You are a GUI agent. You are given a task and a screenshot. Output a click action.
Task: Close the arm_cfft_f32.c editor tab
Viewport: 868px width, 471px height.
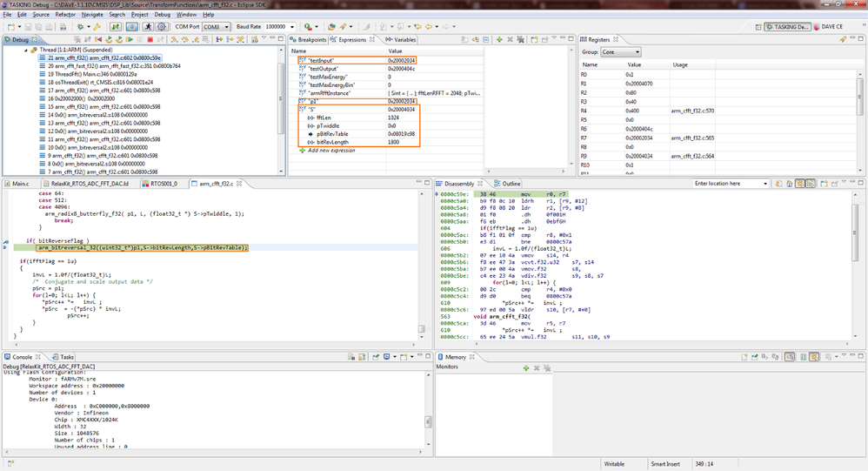[239, 184]
